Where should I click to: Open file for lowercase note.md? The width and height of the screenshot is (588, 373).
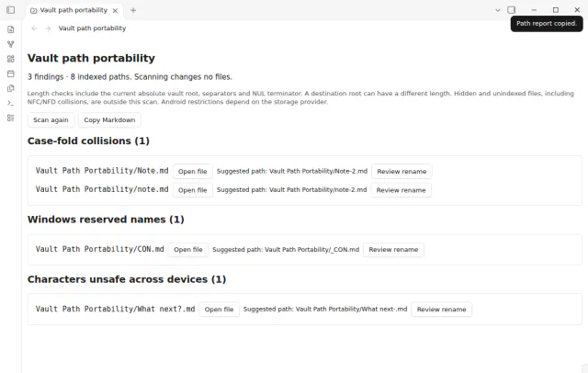tap(192, 190)
